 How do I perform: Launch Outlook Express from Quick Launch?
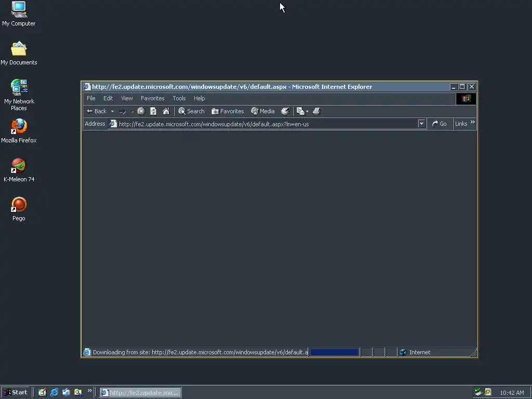pos(66,392)
